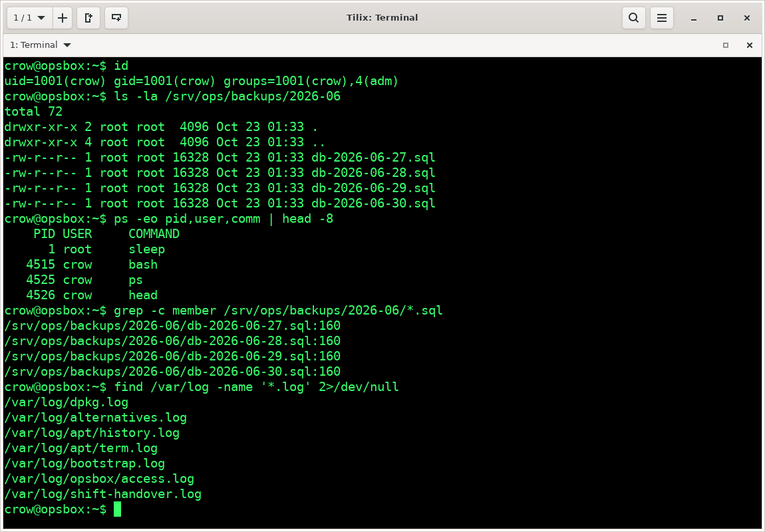This screenshot has height=532, width=765.
Task: Click the green cursor at the last prompt
Action: 118,509
